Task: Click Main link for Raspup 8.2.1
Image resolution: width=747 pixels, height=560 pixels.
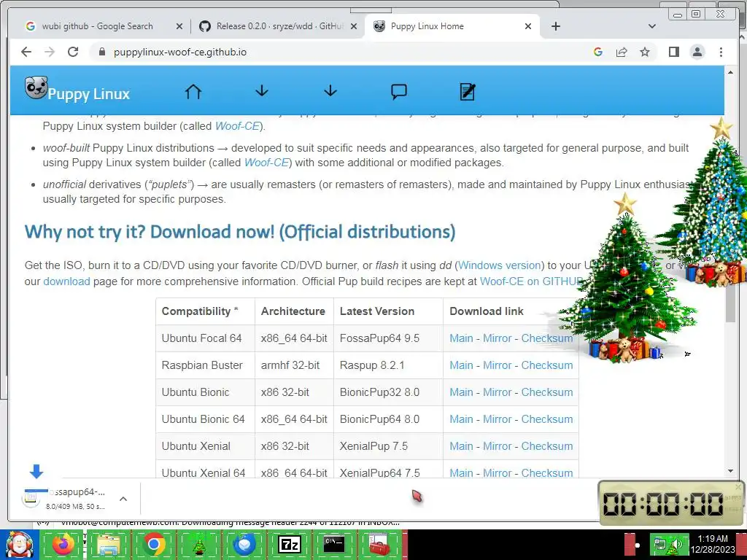Action: [x=461, y=365]
